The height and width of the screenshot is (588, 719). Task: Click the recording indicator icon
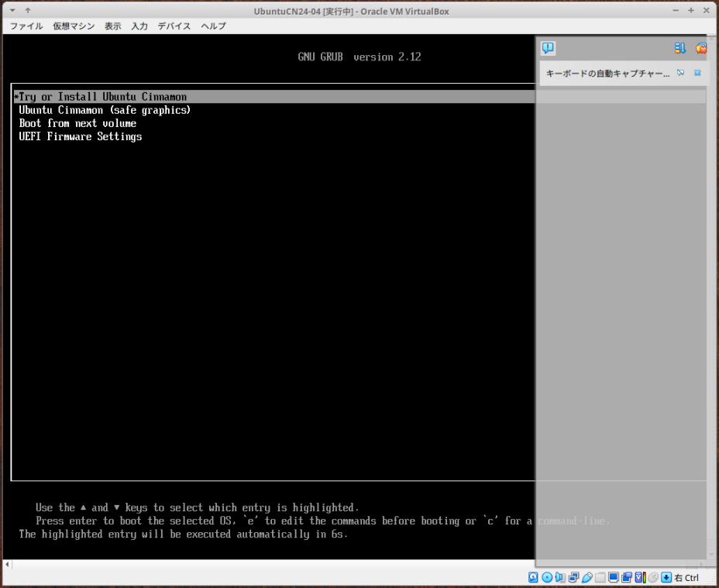coord(626,577)
